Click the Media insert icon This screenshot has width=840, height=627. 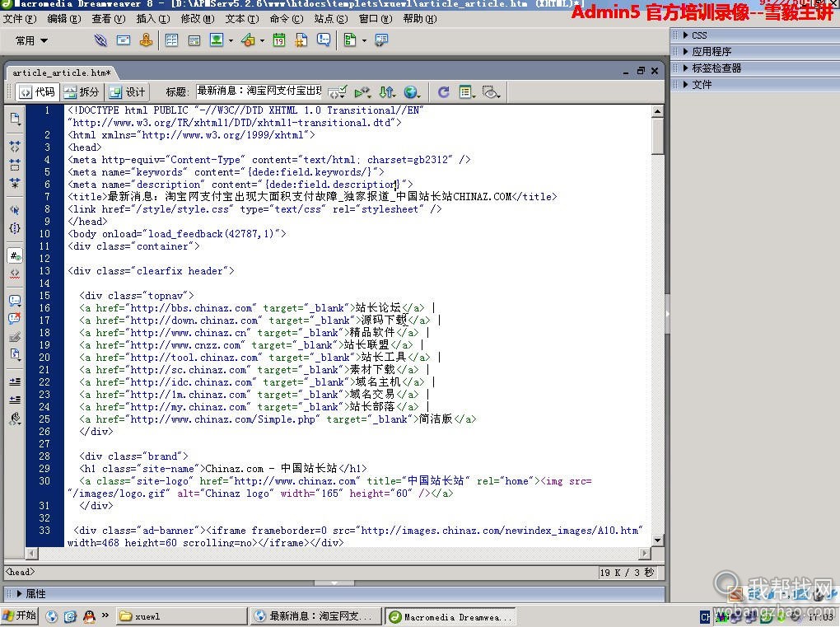tap(248, 40)
